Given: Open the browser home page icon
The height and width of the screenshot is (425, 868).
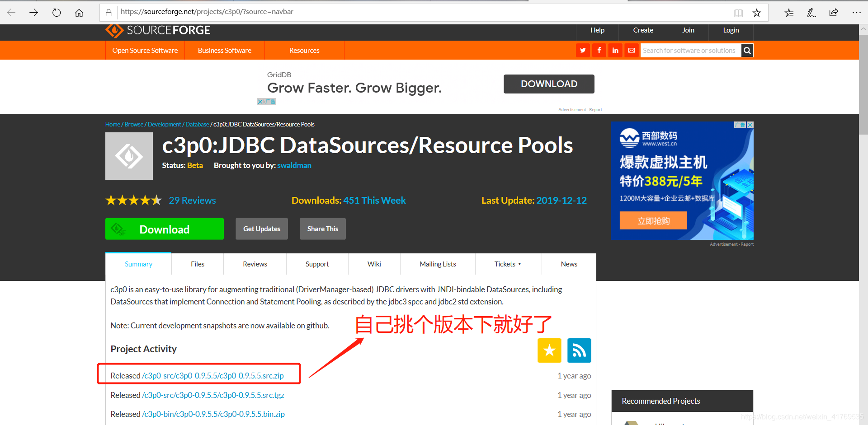Looking at the screenshot, I should (79, 13).
